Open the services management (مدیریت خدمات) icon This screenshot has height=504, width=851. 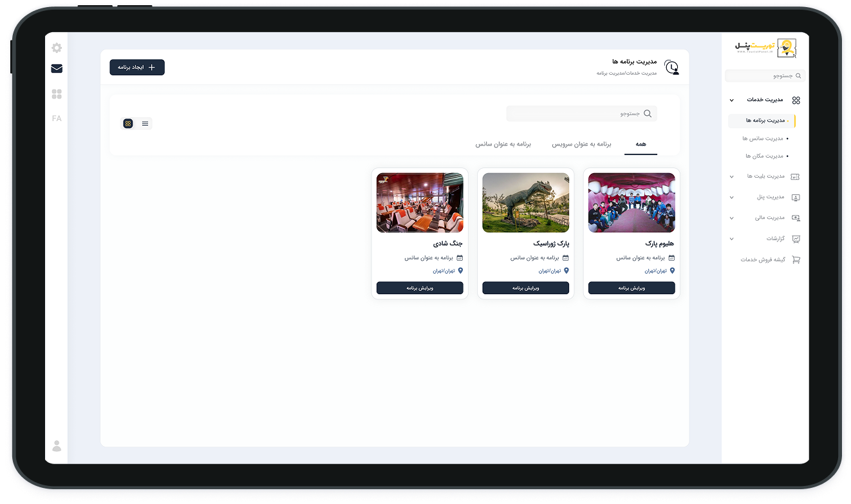pyautogui.click(x=797, y=100)
